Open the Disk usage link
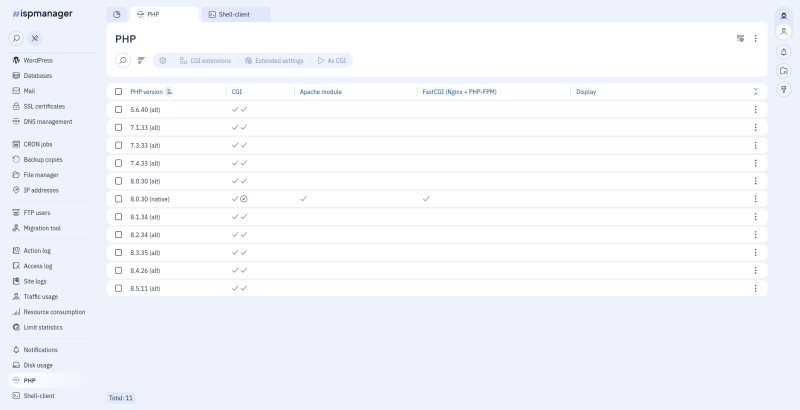This screenshot has height=410, width=800. click(x=38, y=365)
